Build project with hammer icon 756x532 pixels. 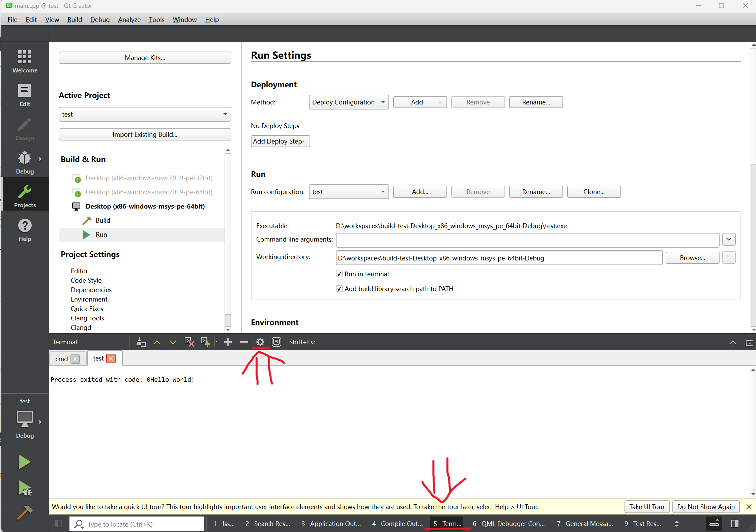(25, 513)
